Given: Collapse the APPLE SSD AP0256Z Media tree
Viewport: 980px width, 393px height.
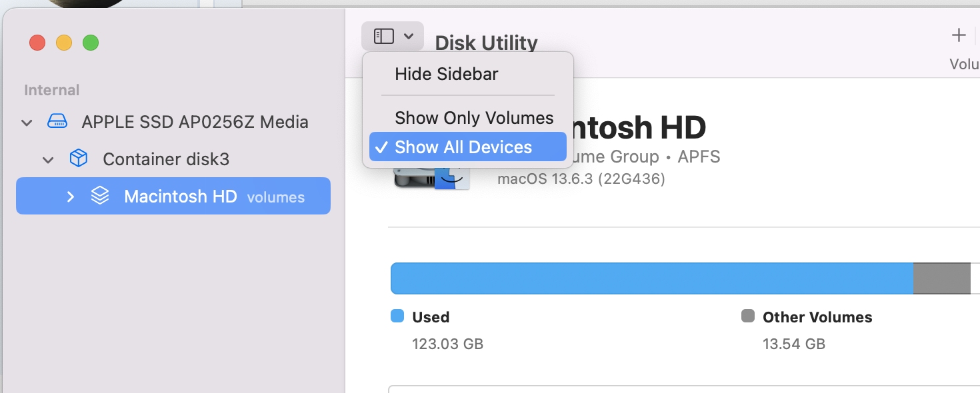Looking at the screenshot, I should [27, 123].
